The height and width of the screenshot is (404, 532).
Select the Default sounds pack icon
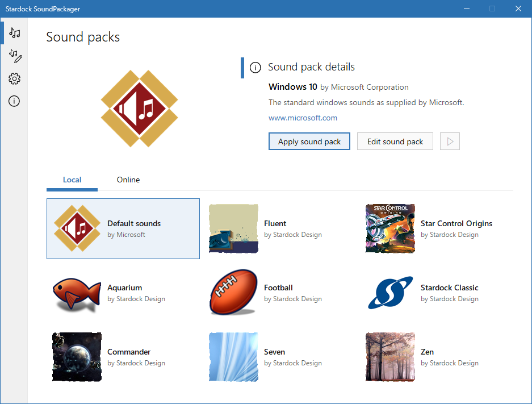pyautogui.click(x=77, y=228)
